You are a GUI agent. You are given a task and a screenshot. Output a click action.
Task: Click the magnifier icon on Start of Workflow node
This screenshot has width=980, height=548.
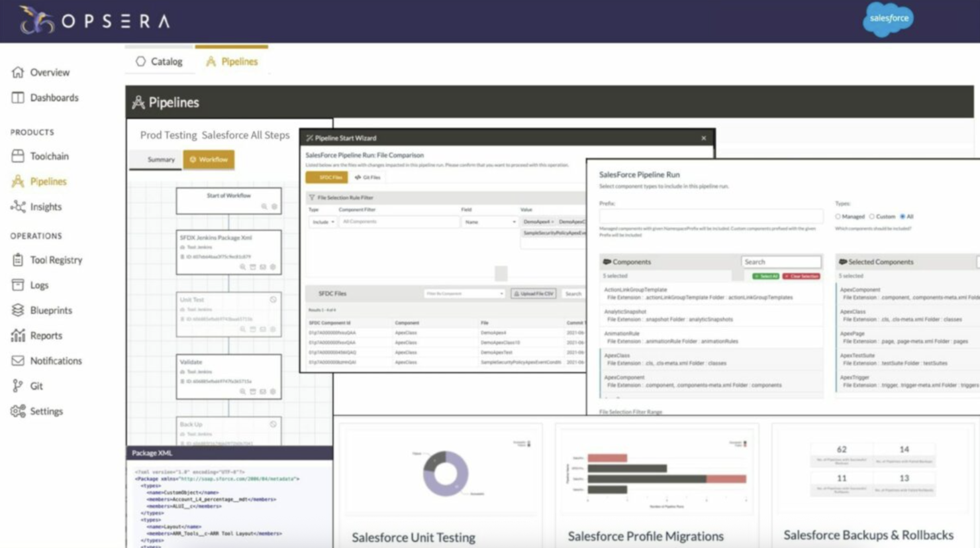point(264,206)
